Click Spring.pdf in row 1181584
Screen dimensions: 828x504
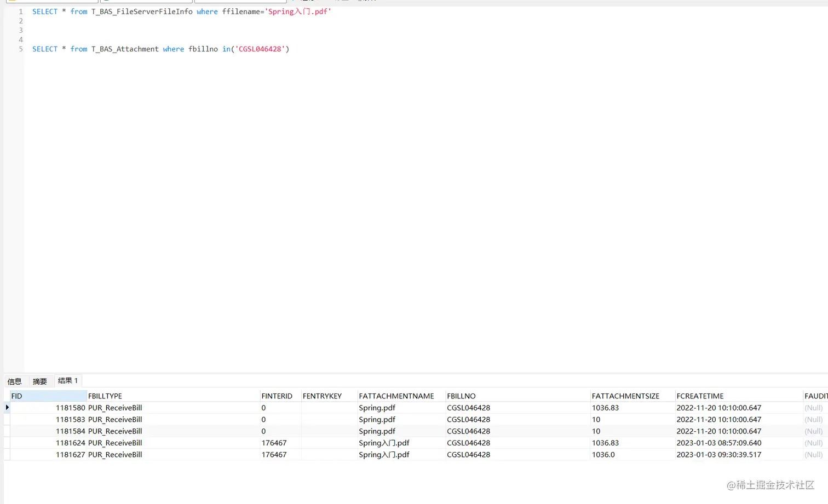tap(377, 431)
